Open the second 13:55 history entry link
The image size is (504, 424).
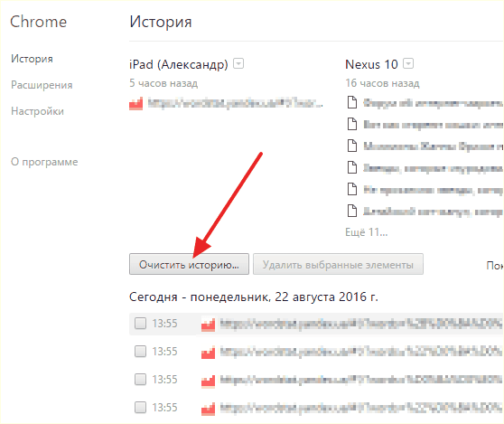361,352
